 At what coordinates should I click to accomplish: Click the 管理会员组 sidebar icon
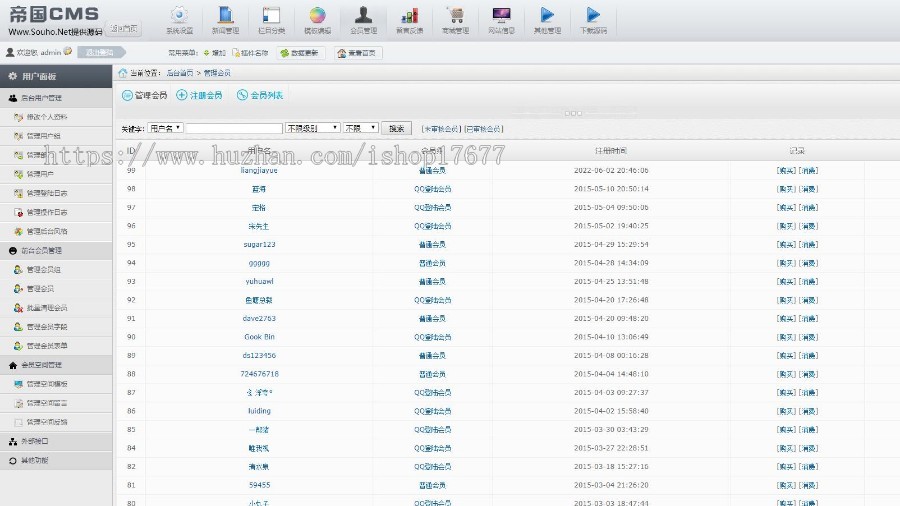(x=18, y=270)
